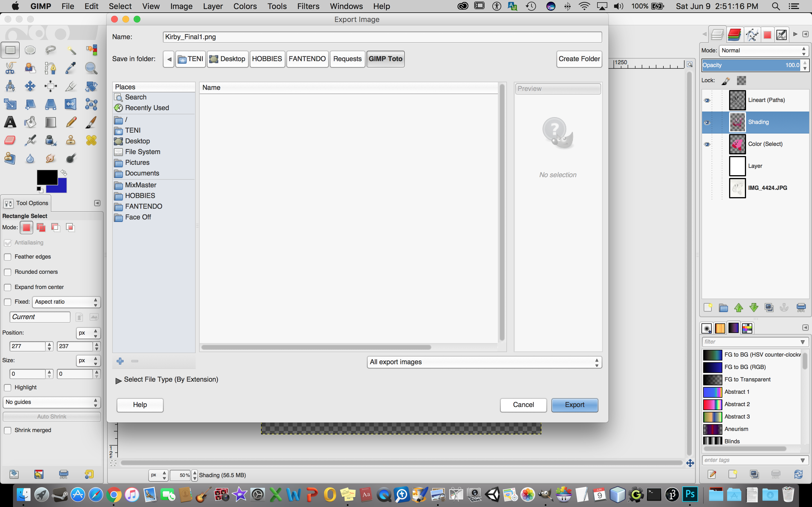Expand Select File Type (By Extension)
Screen dimensions: 812x507
[118, 380]
